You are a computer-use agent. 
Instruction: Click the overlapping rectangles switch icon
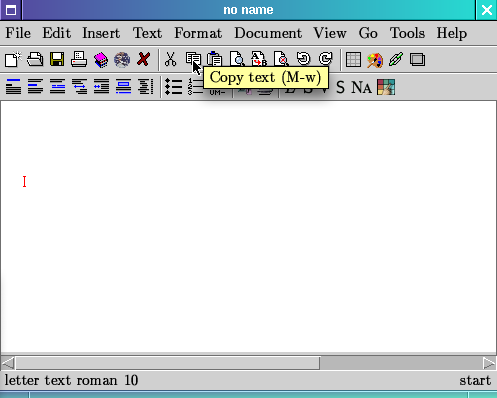pos(417,60)
